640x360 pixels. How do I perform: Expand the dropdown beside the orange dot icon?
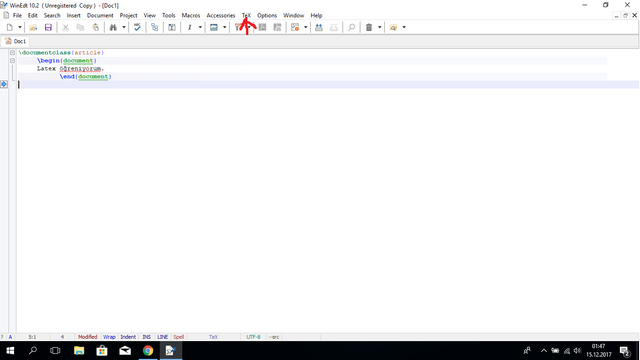pyautogui.click(x=305, y=27)
